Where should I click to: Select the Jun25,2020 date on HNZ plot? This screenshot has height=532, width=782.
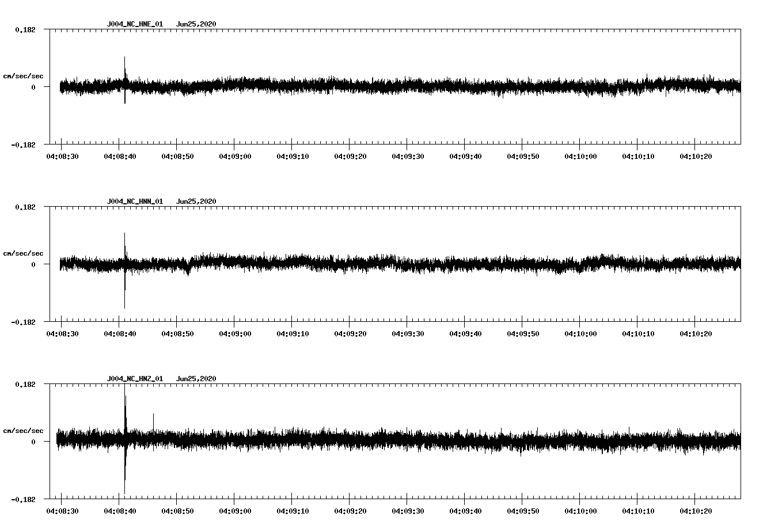coord(196,379)
